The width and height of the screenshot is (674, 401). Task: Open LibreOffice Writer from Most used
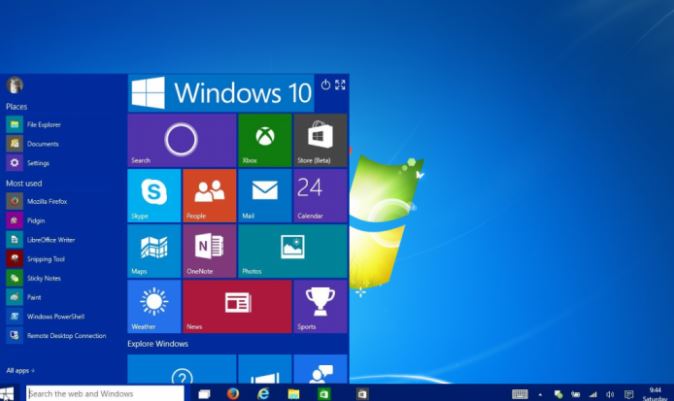[x=41, y=239]
